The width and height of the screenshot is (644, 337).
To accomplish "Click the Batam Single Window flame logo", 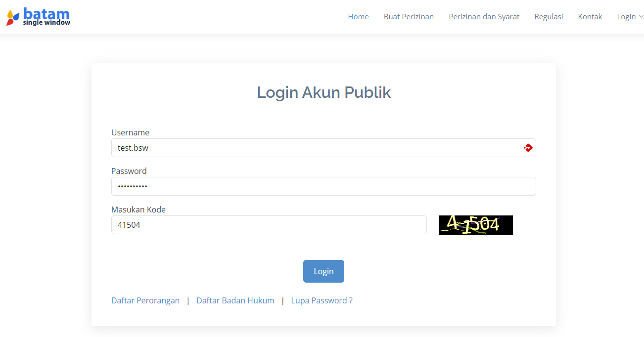I will 13,17.
